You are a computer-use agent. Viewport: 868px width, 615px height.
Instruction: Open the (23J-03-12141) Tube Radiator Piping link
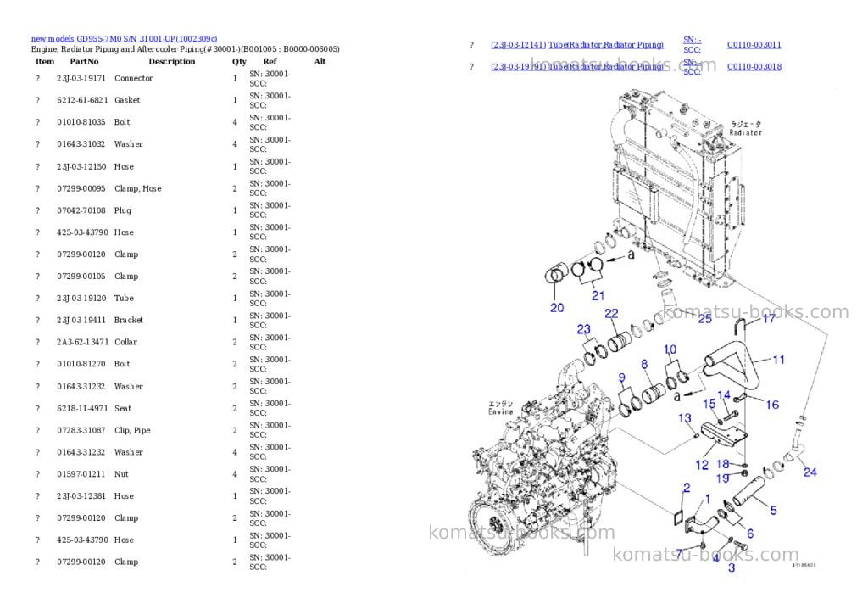coord(576,45)
